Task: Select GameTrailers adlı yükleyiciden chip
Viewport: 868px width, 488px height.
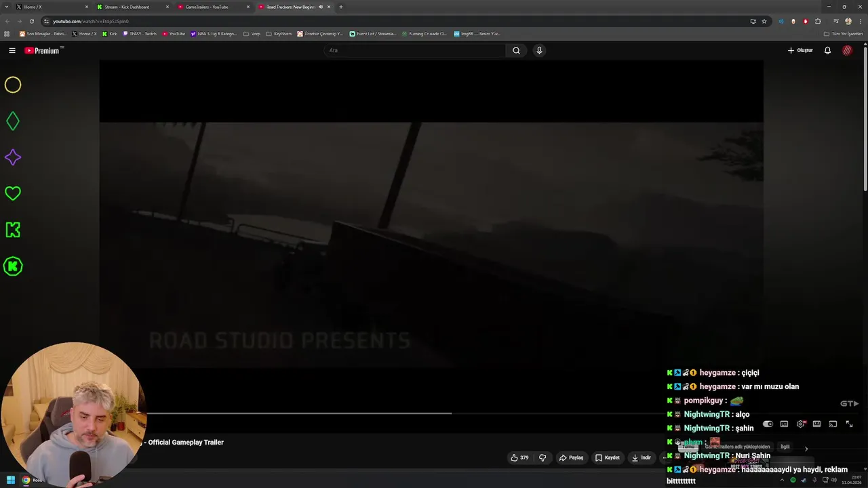Action: 737,447
